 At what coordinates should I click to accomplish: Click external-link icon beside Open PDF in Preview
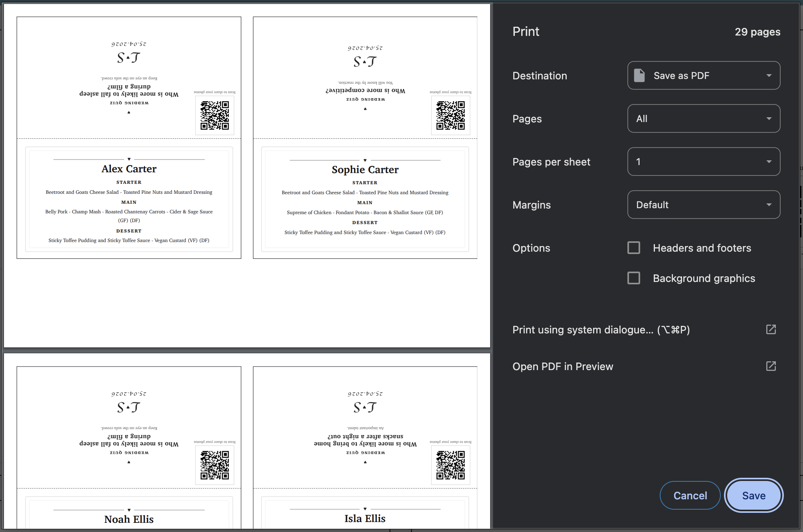pos(771,366)
